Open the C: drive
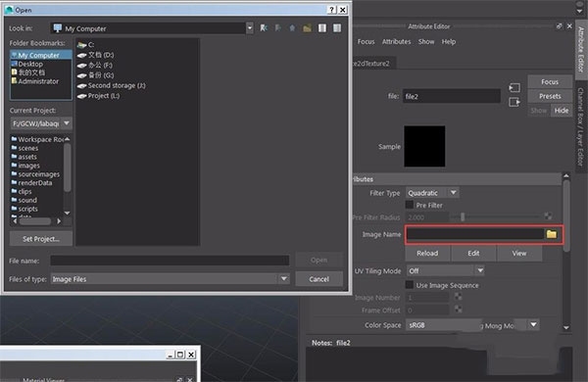This screenshot has height=382, width=588. [x=85, y=45]
